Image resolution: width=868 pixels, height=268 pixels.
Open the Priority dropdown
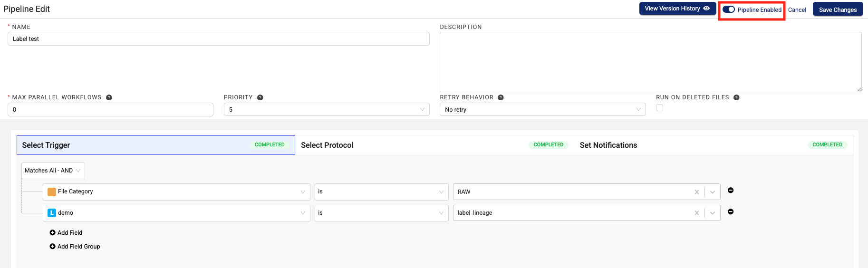(327, 109)
